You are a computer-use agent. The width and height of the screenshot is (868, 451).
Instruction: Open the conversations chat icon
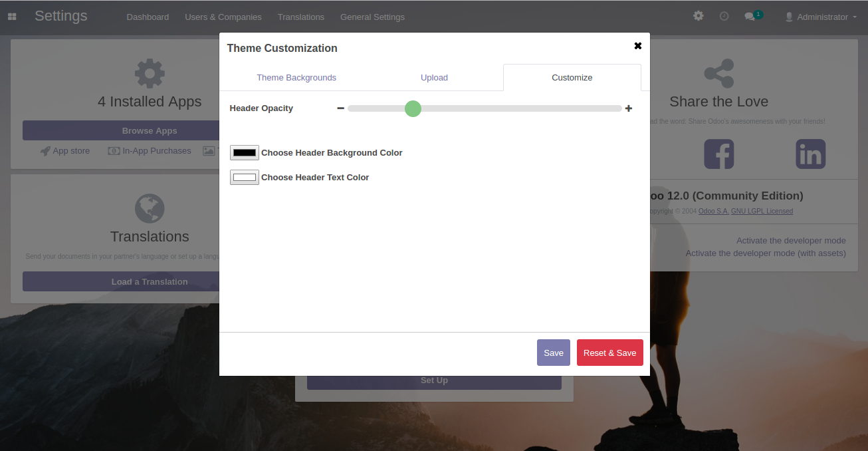coord(750,17)
